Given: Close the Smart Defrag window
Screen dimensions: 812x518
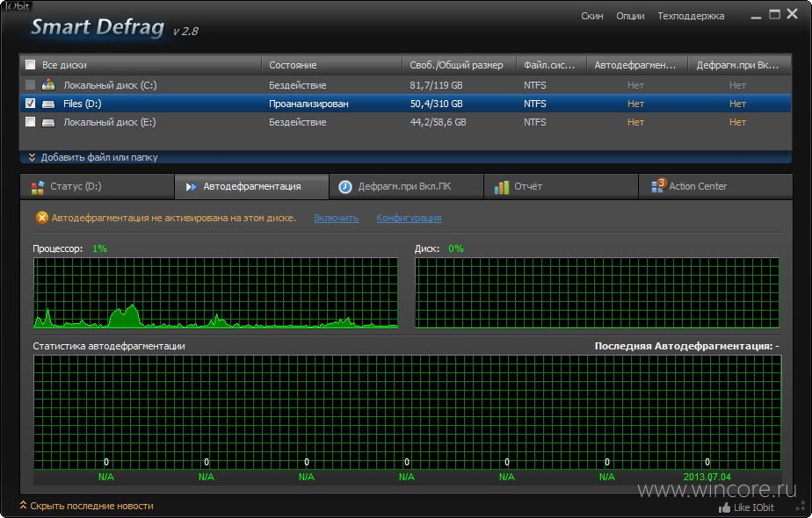Looking at the screenshot, I should point(793,14).
